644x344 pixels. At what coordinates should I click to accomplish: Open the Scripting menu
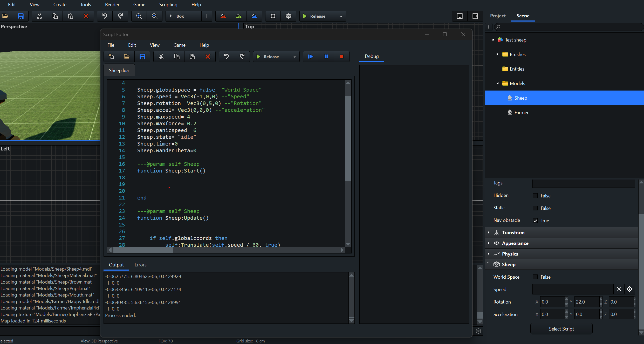coord(168,4)
